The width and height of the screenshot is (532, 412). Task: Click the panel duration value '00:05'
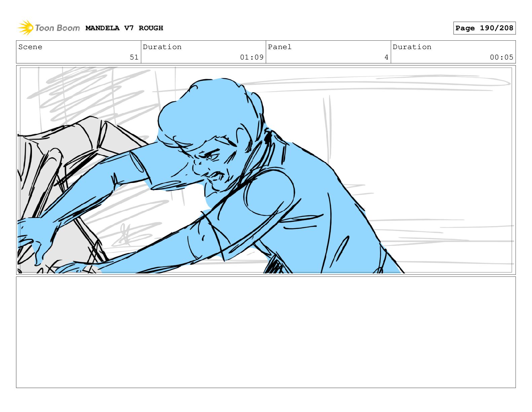point(501,57)
